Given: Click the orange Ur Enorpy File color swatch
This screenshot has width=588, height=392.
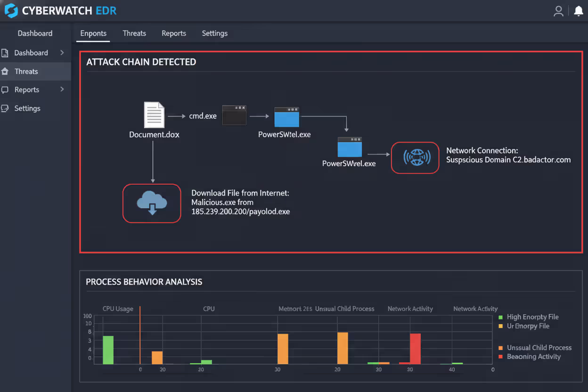Looking at the screenshot, I should click(x=501, y=326).
